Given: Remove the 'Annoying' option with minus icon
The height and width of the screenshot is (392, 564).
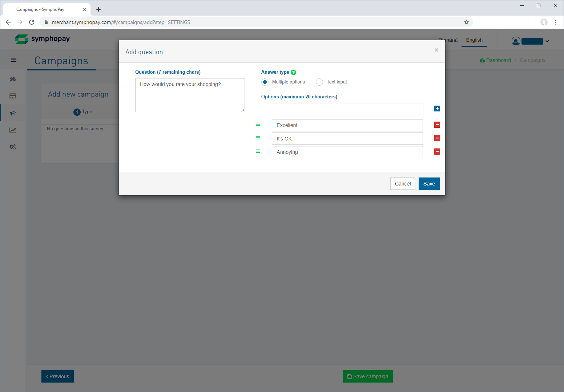Looking at the screenshot, I should (x=437, y=152).
